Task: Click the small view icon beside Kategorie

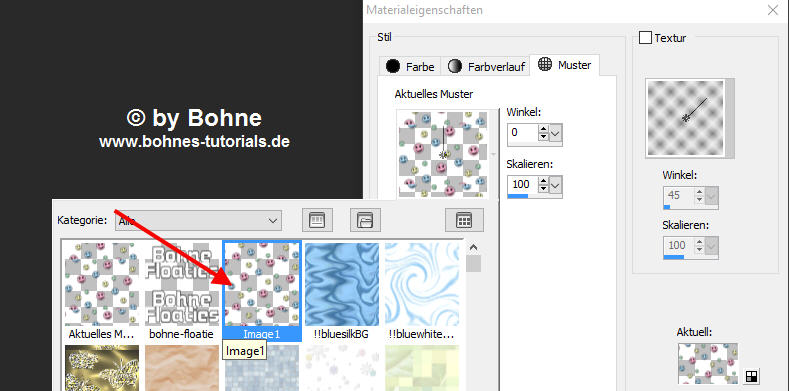Action: [x=317, y=220]
